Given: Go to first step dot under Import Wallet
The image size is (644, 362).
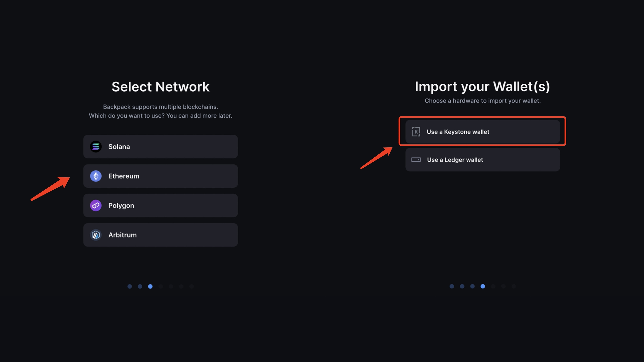Looking at the screenshot, I should pyautogui.click(x=452, y=286).
